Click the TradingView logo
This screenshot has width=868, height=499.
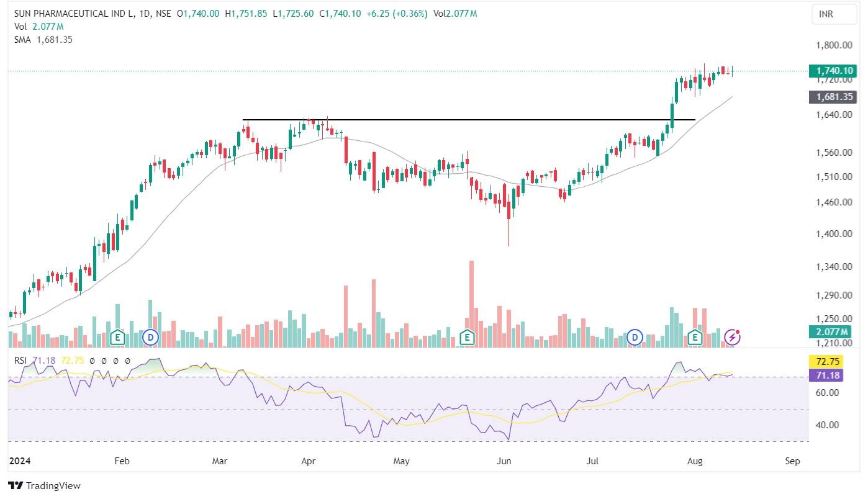tap(44, 485)
